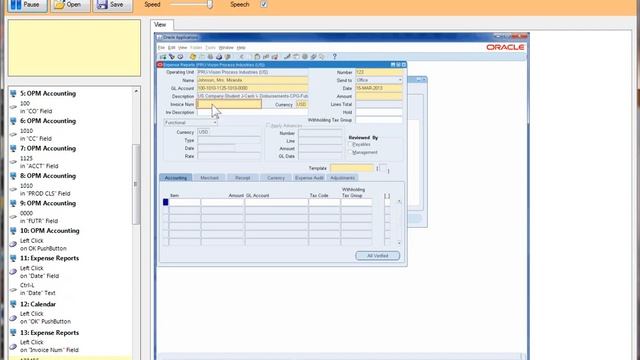Open the File menu in Oracle Applications
This screenshot has width=640, height=360.
pyautogui.click(x=161, y=48)
